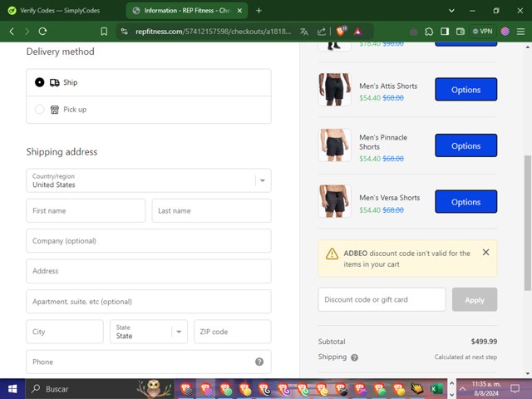Open Brave Shields lion icon
532x399 pixels.
(341, 31)
